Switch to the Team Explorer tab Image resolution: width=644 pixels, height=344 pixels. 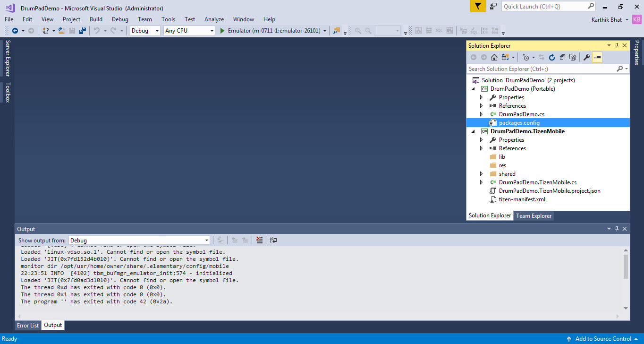534,215
